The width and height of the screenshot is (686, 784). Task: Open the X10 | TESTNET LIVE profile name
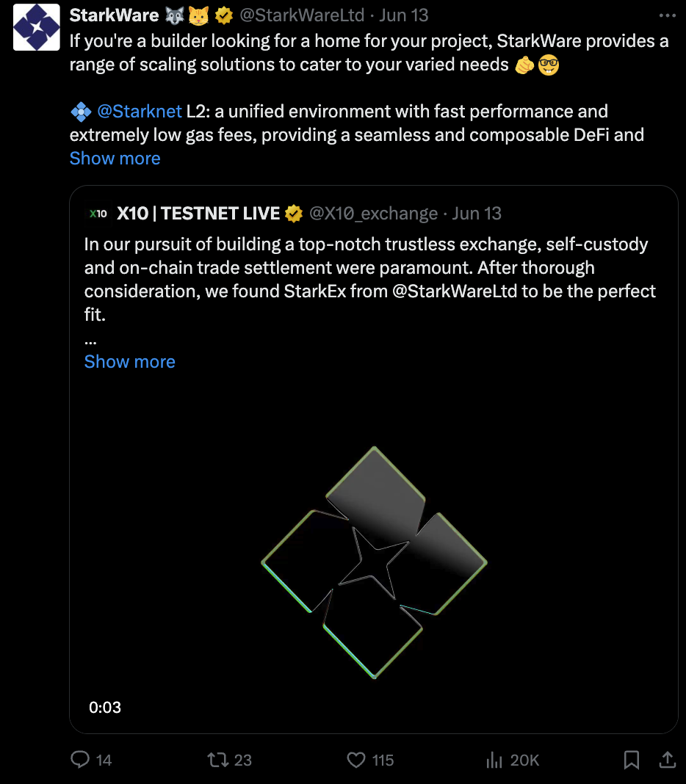198,214
